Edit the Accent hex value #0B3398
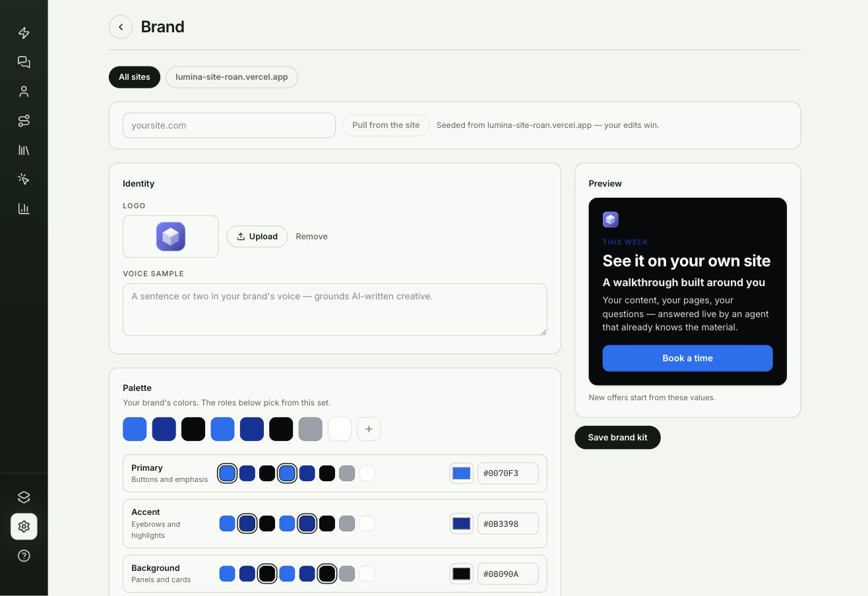868x596 pixels. point(508,523)
